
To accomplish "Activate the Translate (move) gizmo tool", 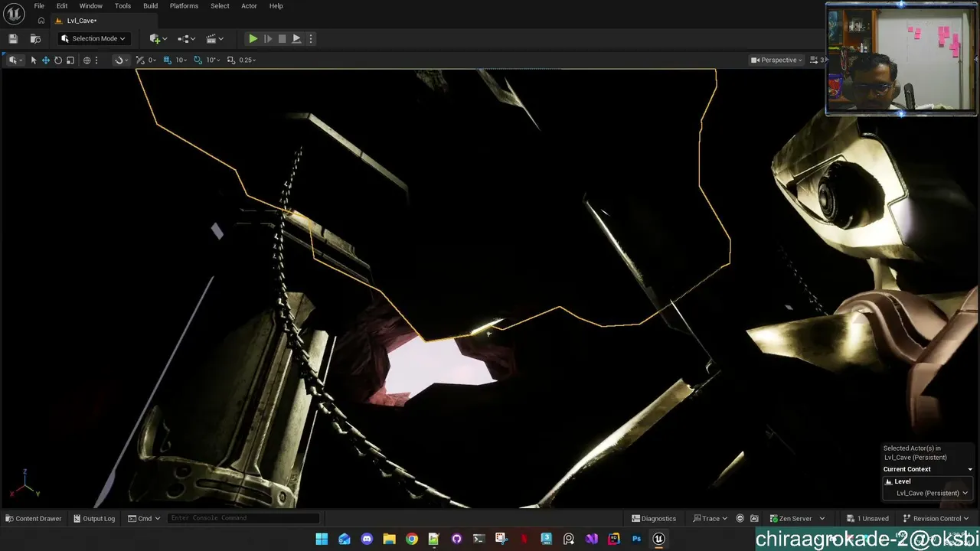I will pyautogui.click(x=45, y=60).
